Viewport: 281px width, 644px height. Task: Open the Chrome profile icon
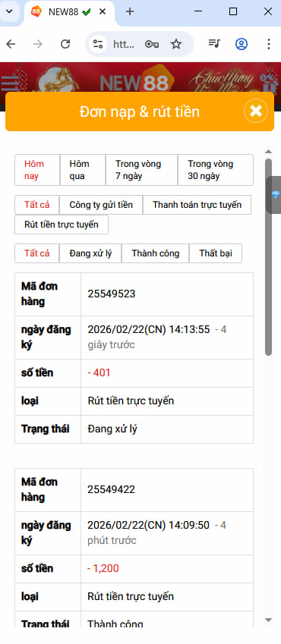[242, 44]
